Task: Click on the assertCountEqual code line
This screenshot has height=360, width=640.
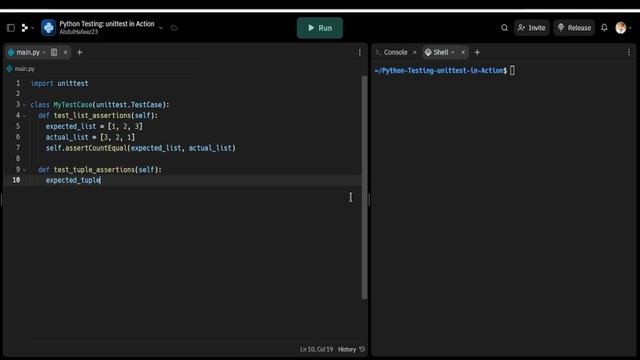Action: click(x=140, y=148)
